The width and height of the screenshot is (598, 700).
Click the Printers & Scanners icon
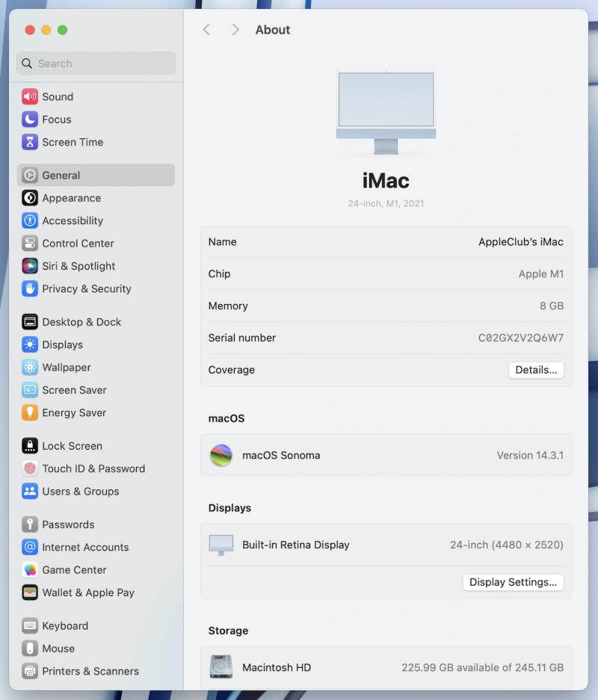point(30,671)
